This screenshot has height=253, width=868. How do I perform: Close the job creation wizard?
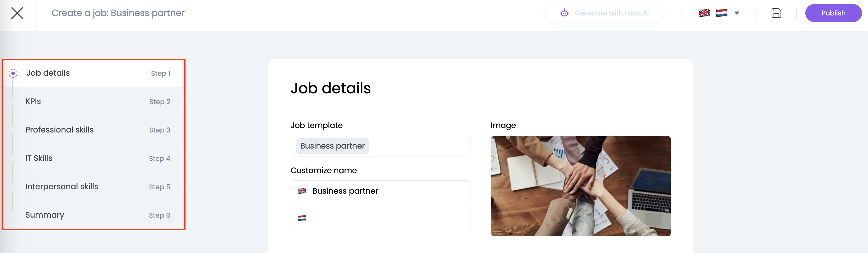click(x=17, y=14)
